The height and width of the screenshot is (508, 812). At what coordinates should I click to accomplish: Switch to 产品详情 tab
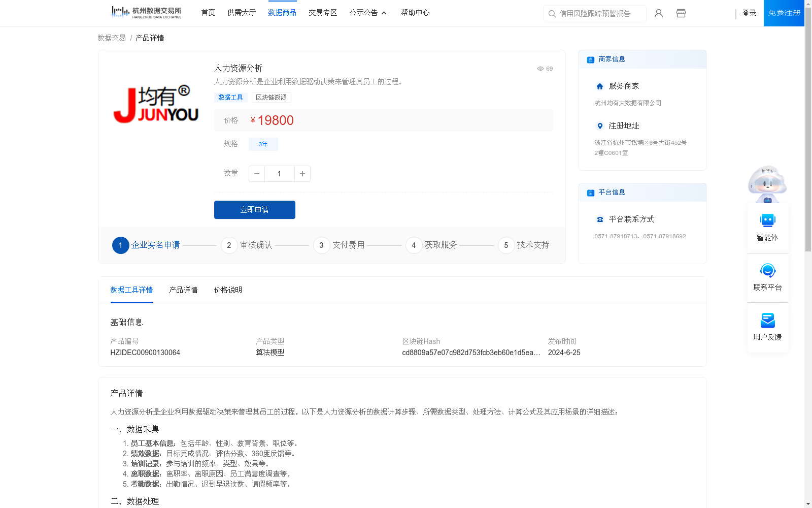[x=183, y=290]
